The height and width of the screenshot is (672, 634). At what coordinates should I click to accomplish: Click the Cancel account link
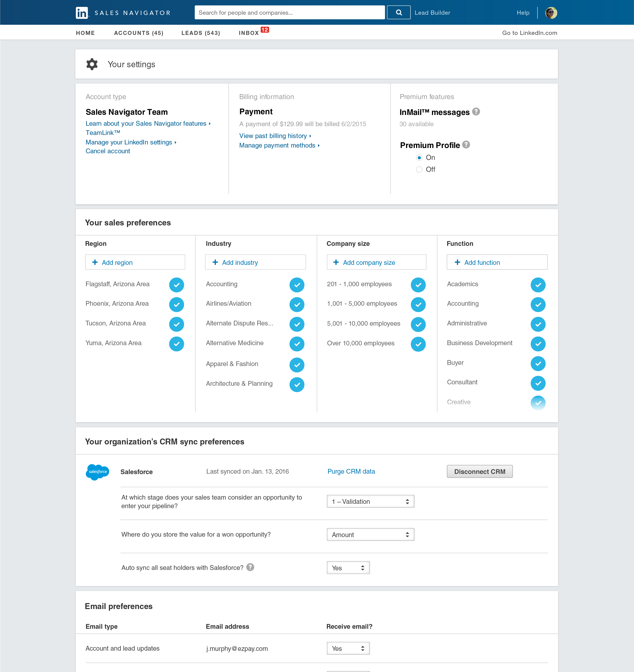[108, 151]
